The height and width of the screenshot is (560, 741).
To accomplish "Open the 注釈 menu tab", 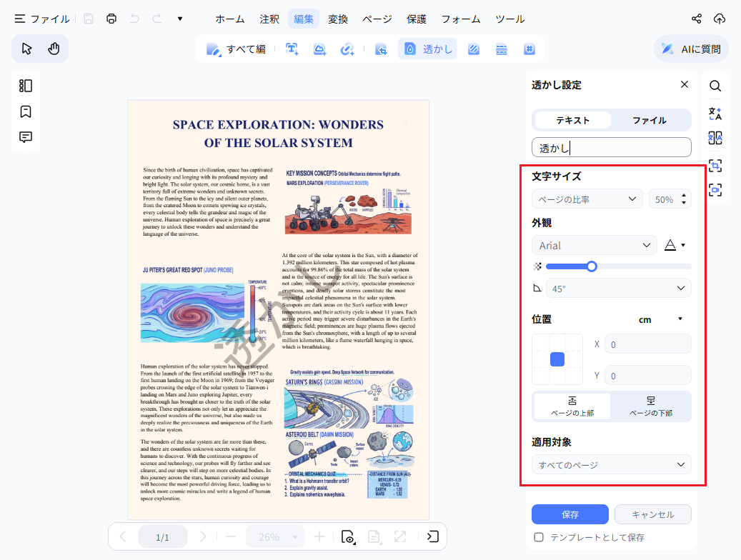I will coord(269,19).
